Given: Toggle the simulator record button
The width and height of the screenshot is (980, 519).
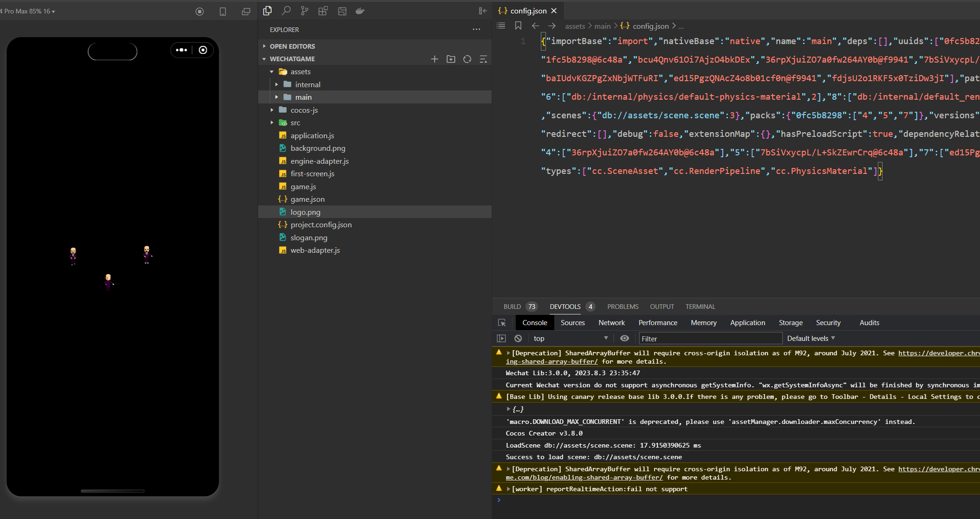Looking at the screenshot, I should coord(200,12).
